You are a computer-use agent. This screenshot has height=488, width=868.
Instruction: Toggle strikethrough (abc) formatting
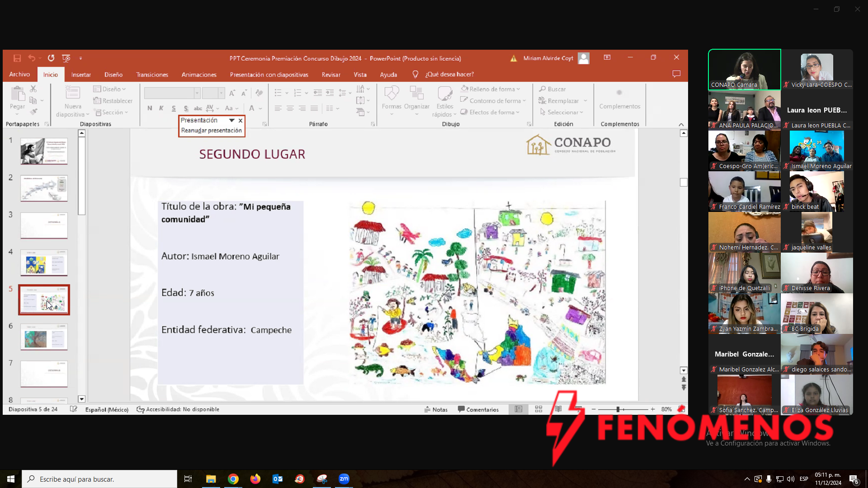coord(198,108)
